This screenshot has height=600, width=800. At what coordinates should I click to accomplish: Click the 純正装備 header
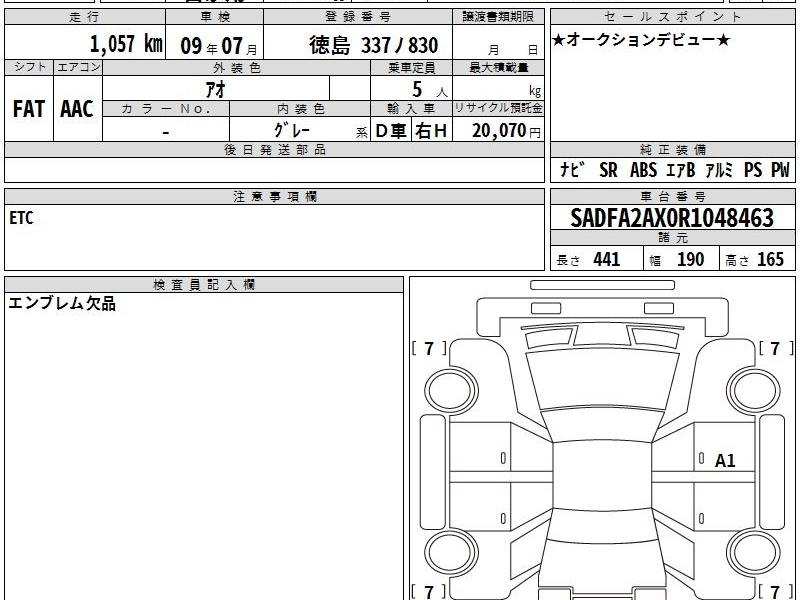pyautogui.click(x=673, y=150)
